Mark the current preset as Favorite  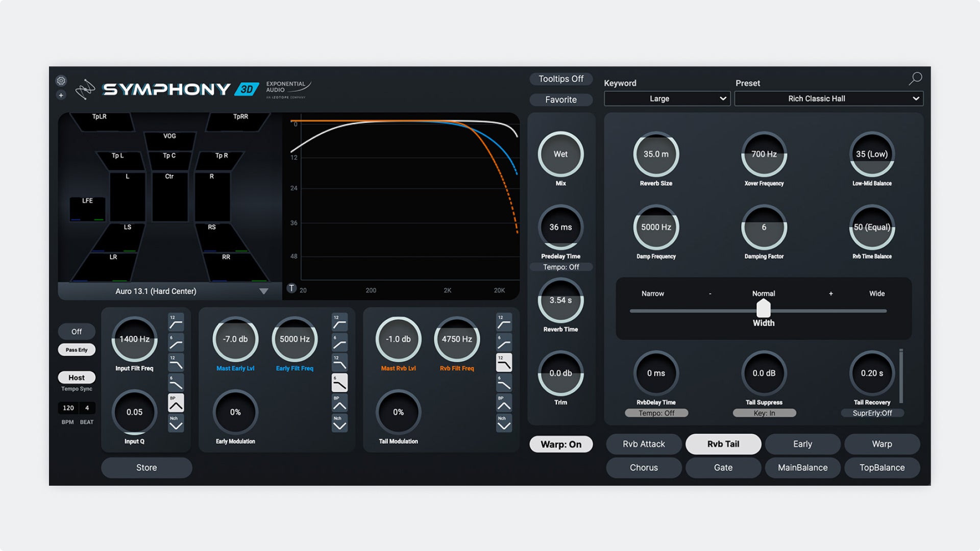coord(560,99)
